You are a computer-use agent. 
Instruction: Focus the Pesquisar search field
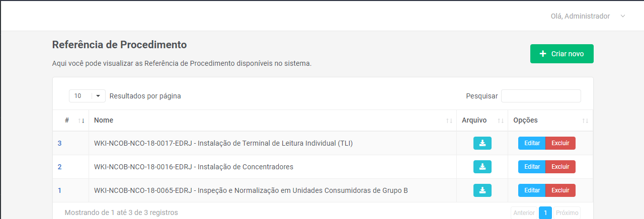[541, 96]
